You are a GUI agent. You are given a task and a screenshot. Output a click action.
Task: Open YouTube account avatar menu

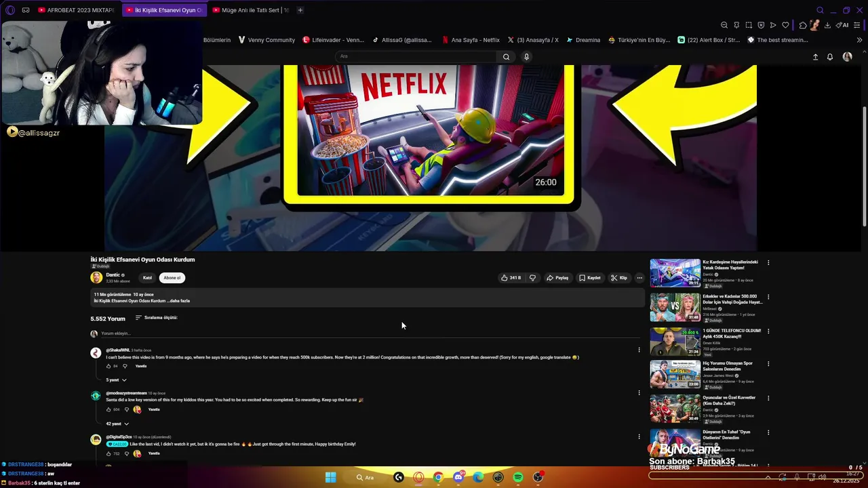(x=847, y=57)
